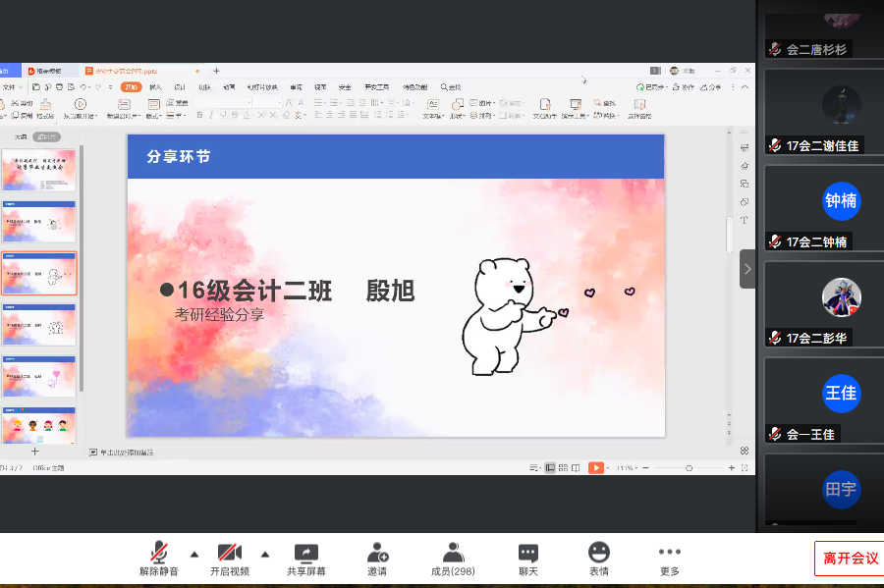
Task: Click 离开会议 leave meeting button
Action: coord(850,559)
